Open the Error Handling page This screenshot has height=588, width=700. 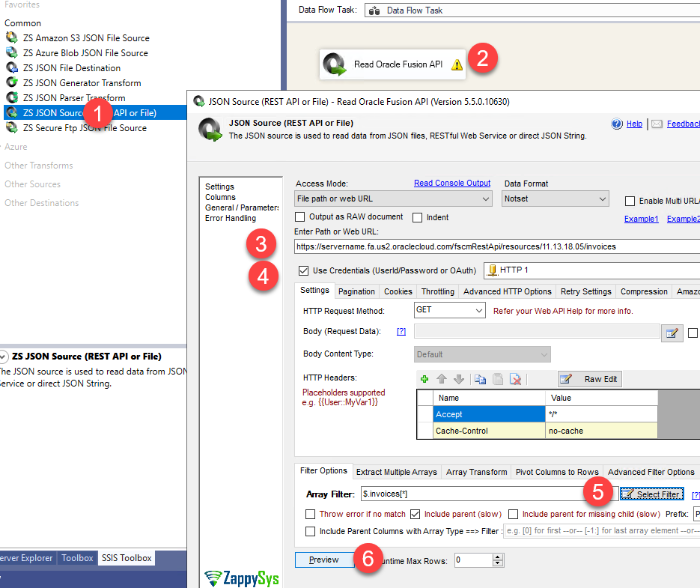(x=231, y=218)
